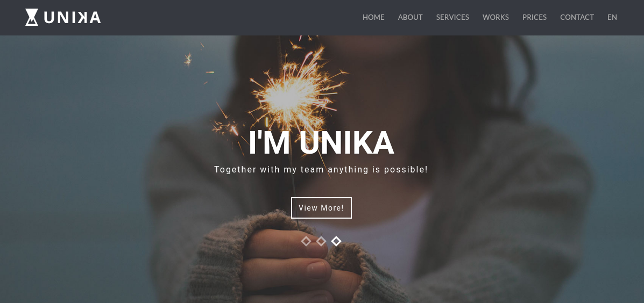Screen dimensions: 644x303
Task: Click the UNIKA brand wordmark
Action: (x=72, y=18)
